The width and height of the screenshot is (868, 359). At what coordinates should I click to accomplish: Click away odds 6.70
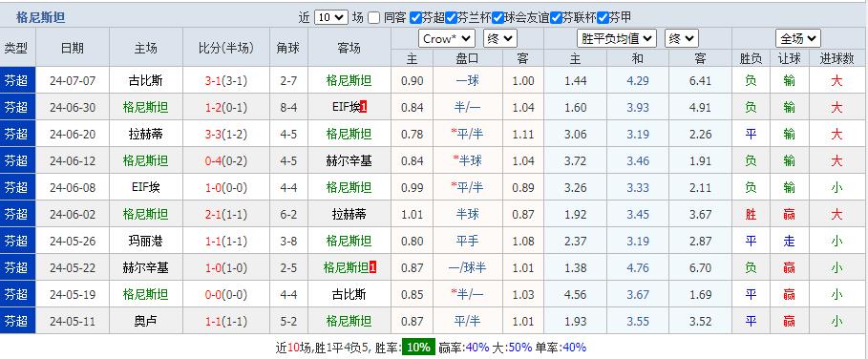click(x=700, y=267)
